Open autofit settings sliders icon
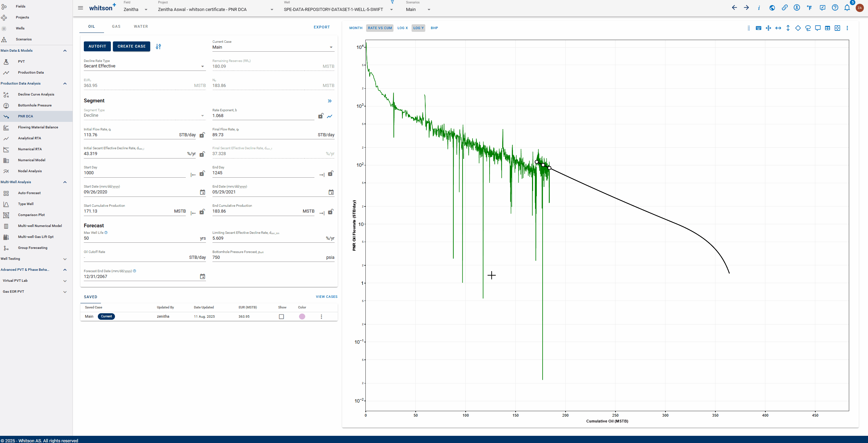The width and height of the screenshot is (868, 443). pyautogui.click(x=158, y=47)
